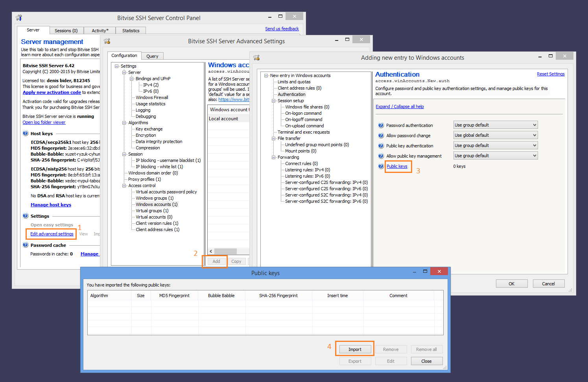
Task: Click help icon beside Settings heading
Action: pos(26,216)
